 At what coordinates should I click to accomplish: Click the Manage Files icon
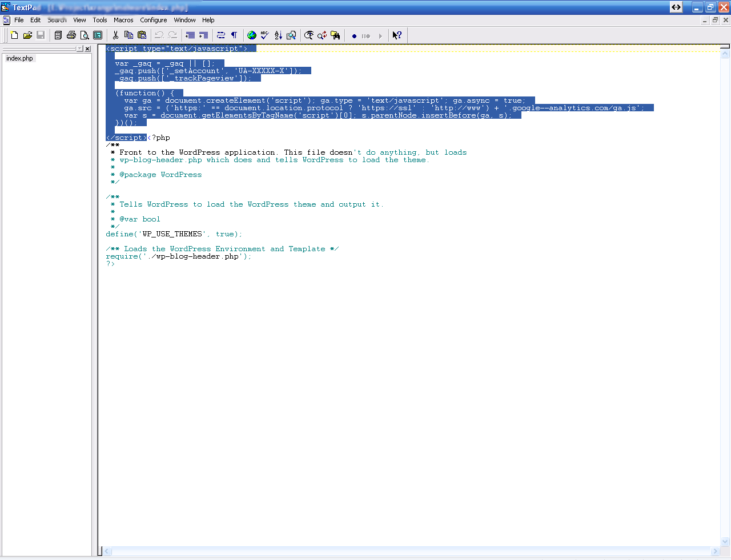[x=58, y=35]
